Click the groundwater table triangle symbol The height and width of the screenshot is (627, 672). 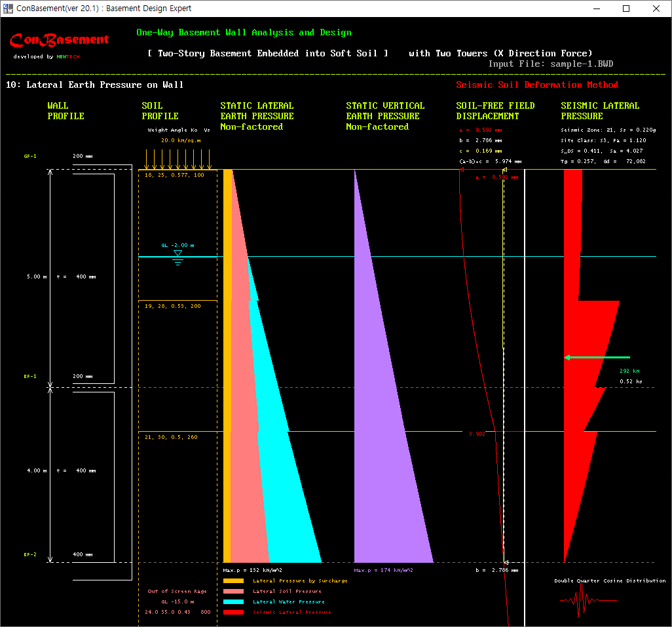[177, 254]
